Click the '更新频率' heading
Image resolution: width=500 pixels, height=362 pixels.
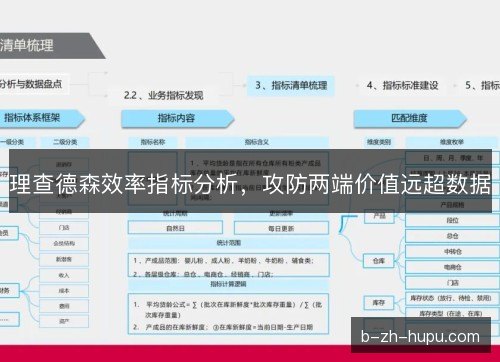[281, 214]
